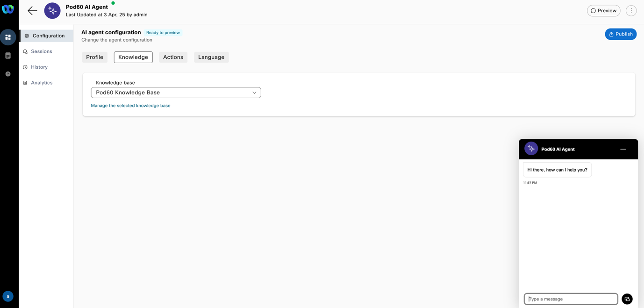Open the dashboard grid icon in left rail
644x308 pixels.
[x=8, y=37]
